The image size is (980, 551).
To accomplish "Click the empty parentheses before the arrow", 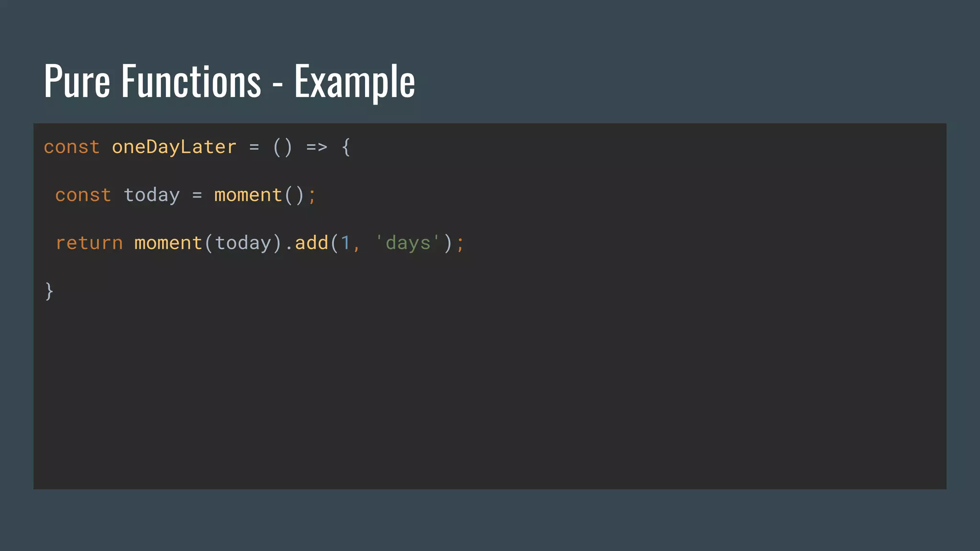I will (x=282, y=147).
